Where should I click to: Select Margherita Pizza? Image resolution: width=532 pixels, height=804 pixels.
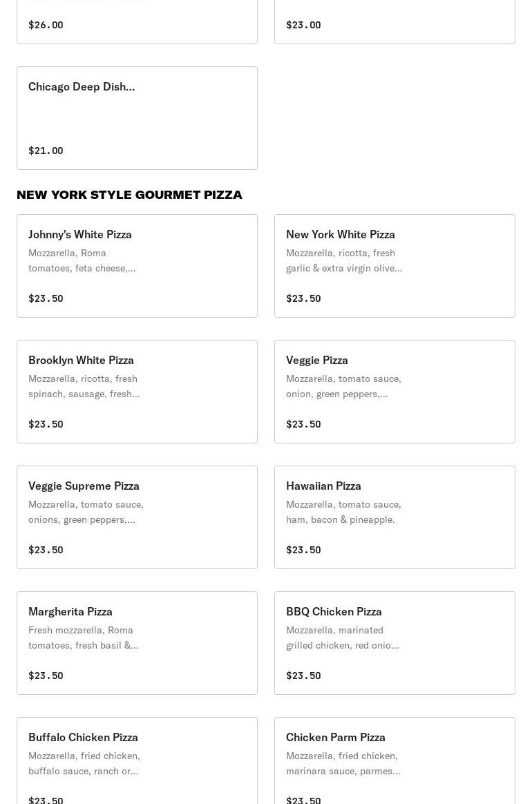pyautogui.click(x=137, y=642)
